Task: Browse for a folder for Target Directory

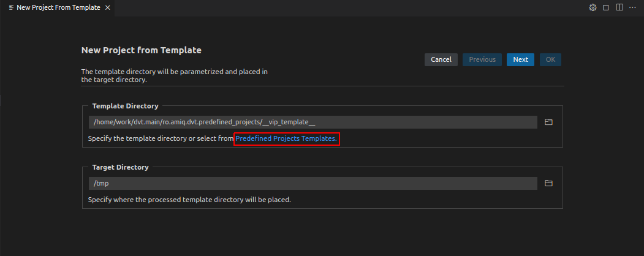Action: pos(549,183)
